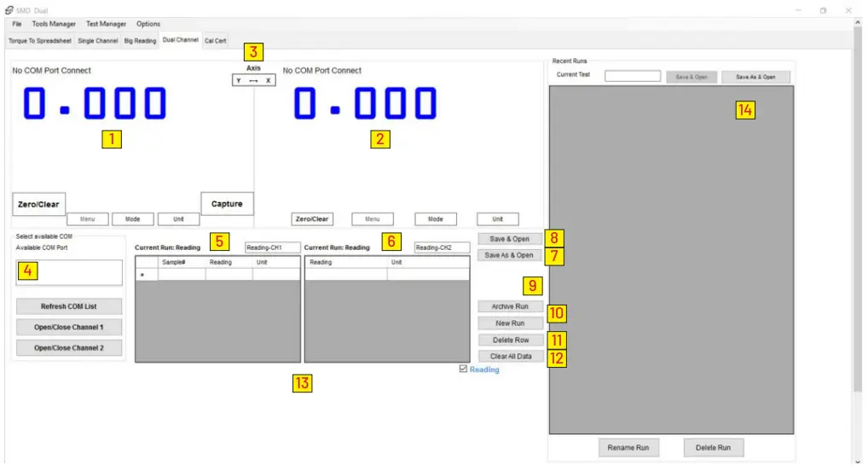Click Sample# column header in CH1 table
The height and width of the screenshot is (471, 868).
[182, 262]
